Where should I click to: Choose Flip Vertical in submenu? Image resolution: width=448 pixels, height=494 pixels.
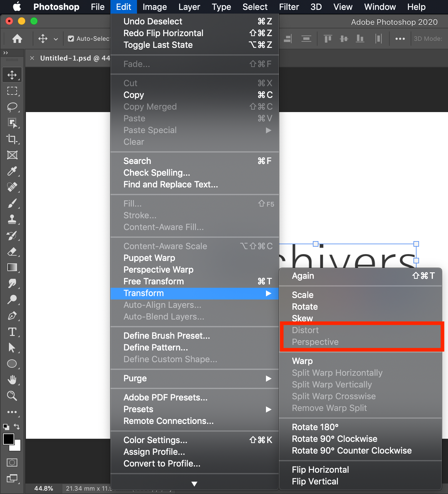pos(360,482)
